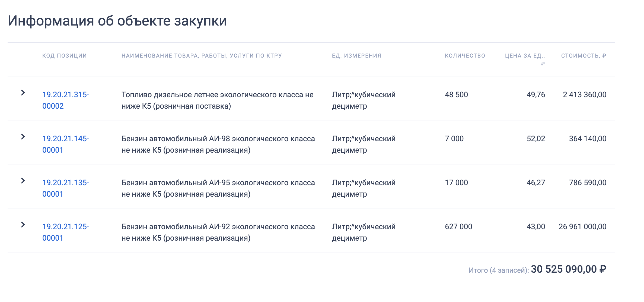Click the unit of measure in the АИ-95 row

pos(364,188)
